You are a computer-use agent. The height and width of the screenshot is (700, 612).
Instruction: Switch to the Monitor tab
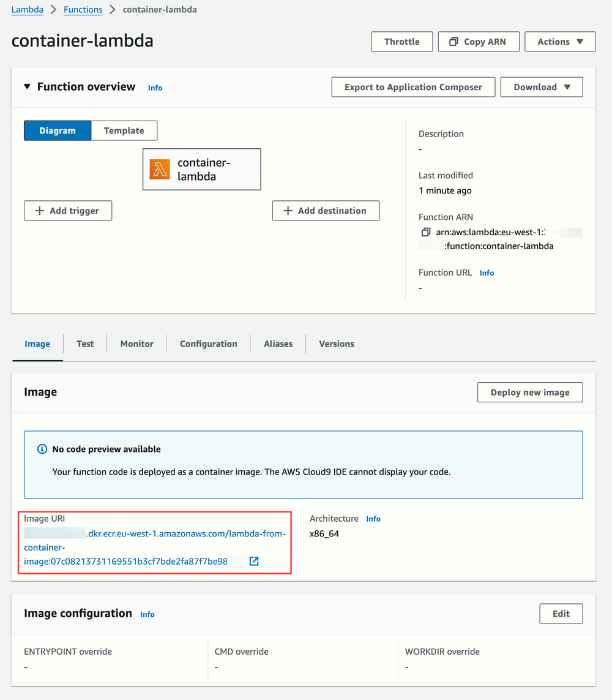pyautogui.click(x=136, y=344)
